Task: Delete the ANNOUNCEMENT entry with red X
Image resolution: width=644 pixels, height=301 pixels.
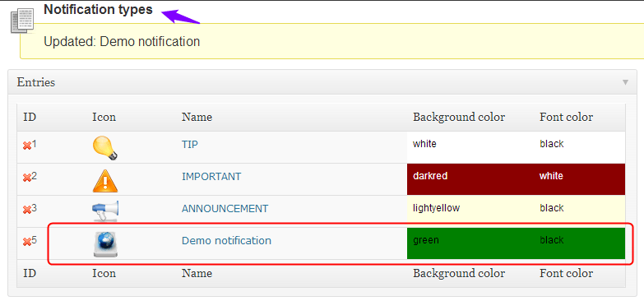Action: [x=27, y=210]
